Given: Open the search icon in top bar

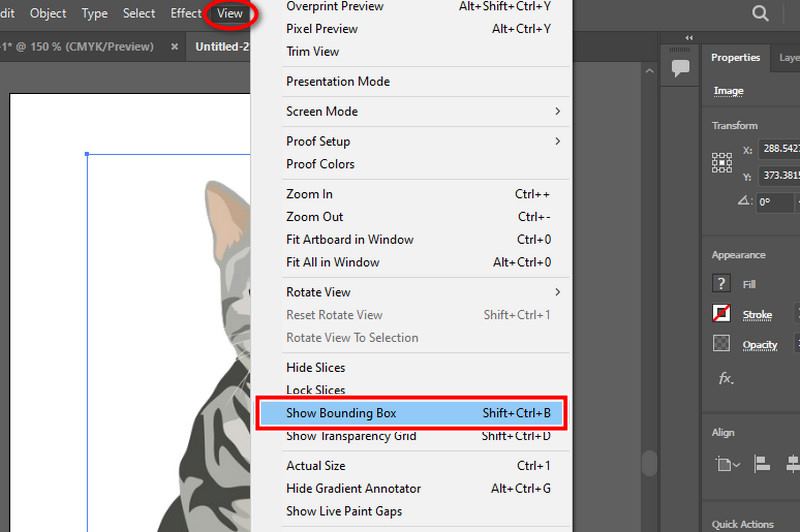Looking at the screenshot, I should click(760, 13).
